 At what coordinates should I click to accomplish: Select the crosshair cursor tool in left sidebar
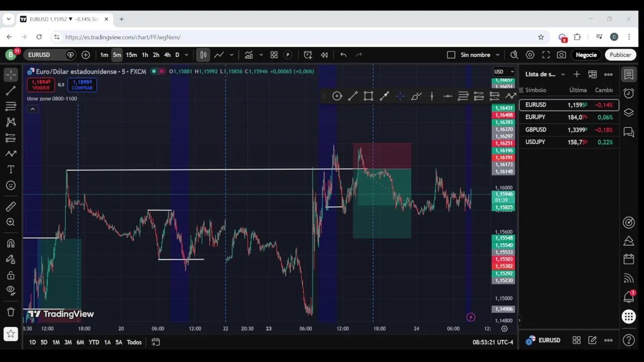[x=11, y=75]
